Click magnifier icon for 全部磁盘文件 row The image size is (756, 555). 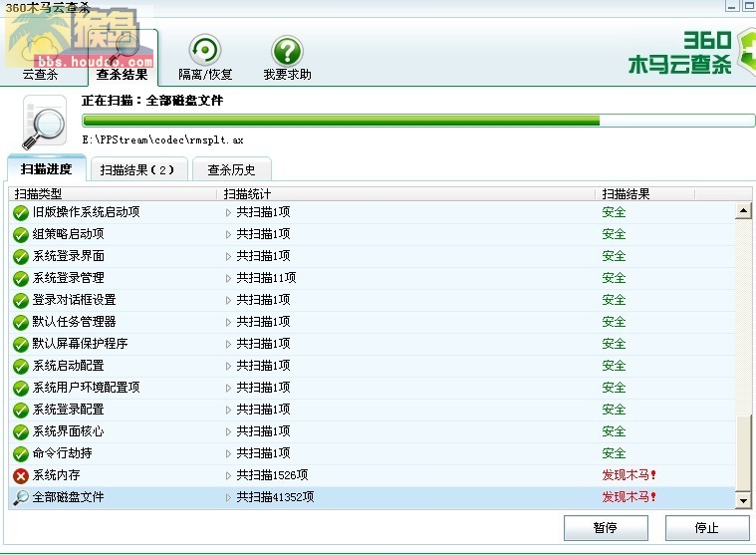click(x=21, y=497)
